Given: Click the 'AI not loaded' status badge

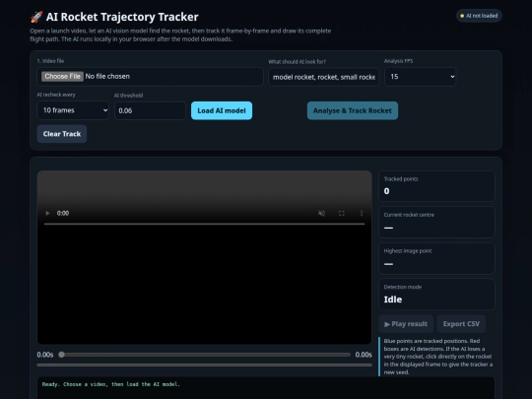Looking at the screenshot, I should coord(479,16).
